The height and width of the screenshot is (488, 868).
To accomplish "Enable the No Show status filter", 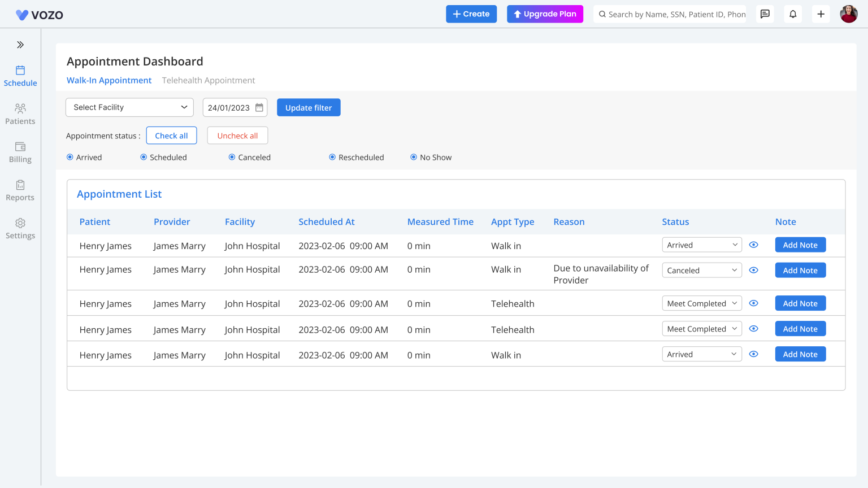I will 414,157.
